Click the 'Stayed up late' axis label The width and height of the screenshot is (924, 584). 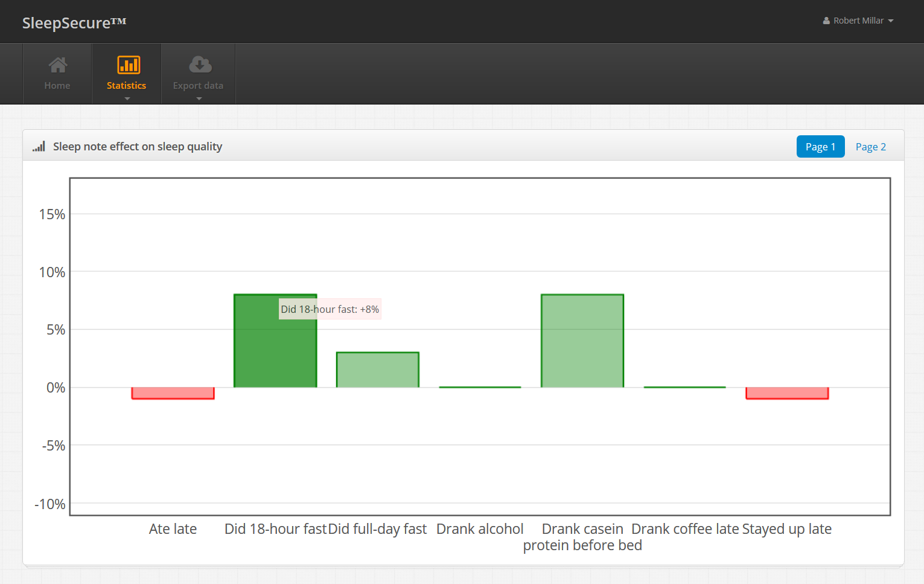coord(787,529)
